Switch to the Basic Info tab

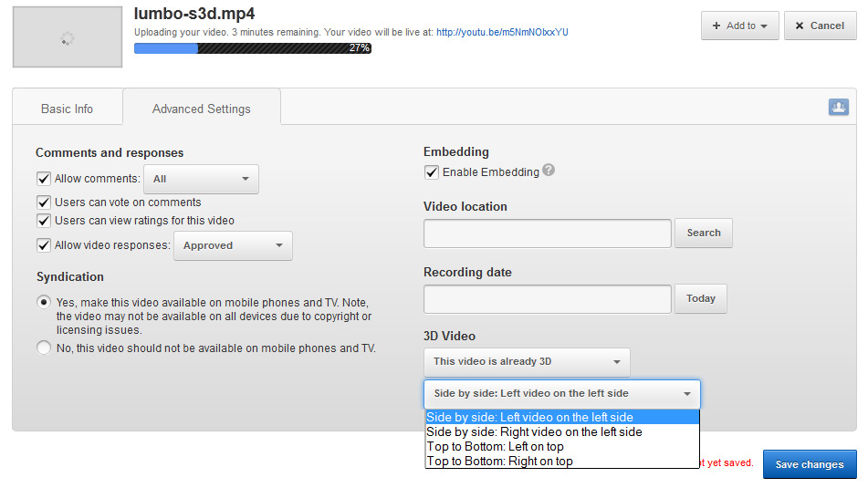(x=67, y=109)
